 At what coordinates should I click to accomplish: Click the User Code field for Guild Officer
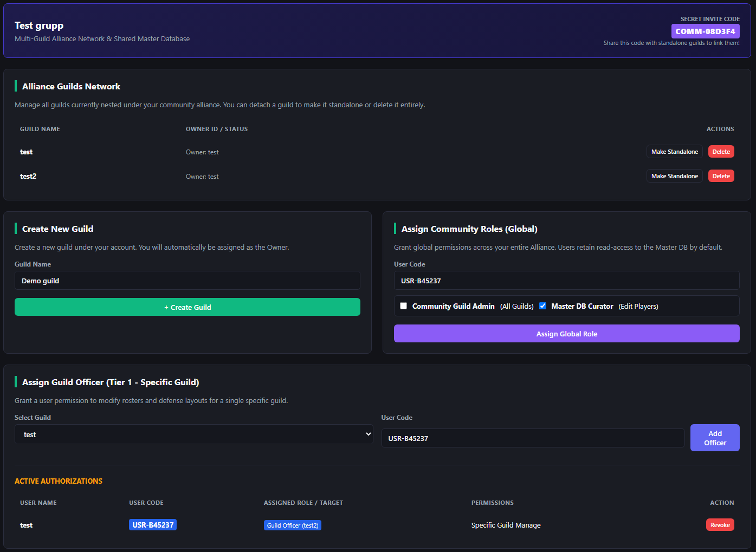[x=533, y=438]
